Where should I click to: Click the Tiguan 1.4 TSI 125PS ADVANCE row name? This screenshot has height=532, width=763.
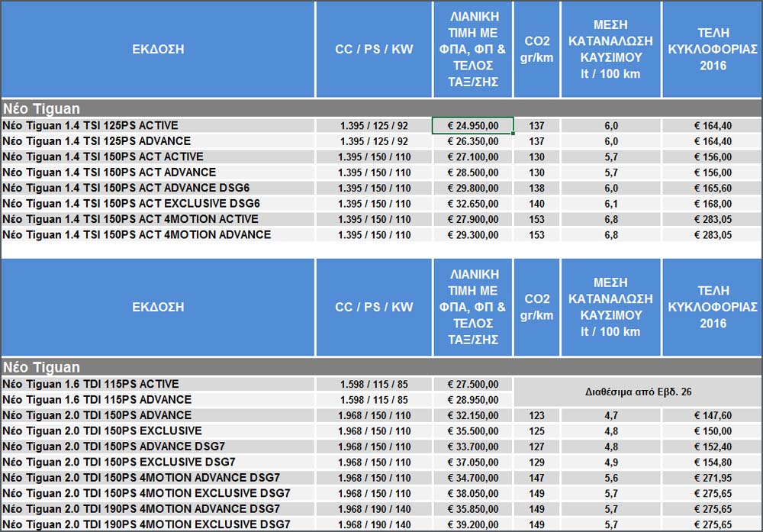97,141
